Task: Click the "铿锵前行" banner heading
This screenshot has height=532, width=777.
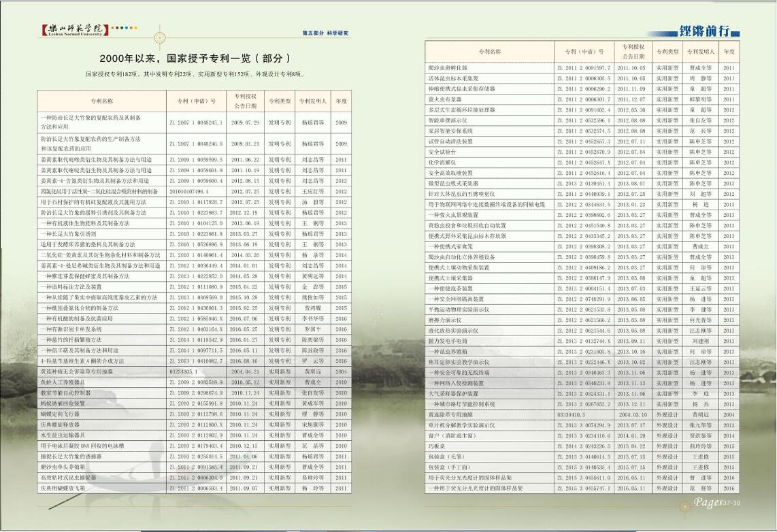Action: pos(704,31)
